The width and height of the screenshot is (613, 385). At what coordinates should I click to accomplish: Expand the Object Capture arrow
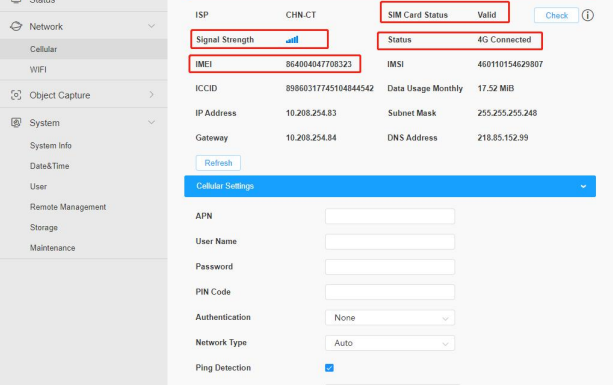pos(151,95)
